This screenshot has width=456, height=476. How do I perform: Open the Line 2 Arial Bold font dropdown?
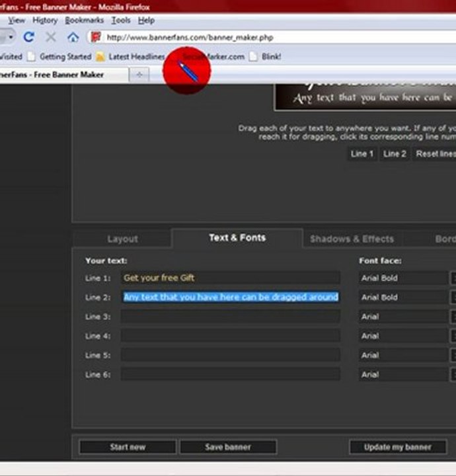[x=407, y=297]
